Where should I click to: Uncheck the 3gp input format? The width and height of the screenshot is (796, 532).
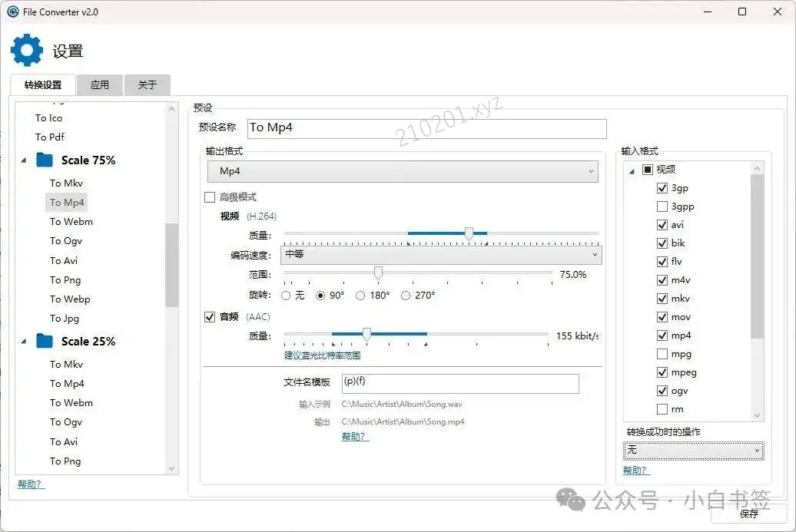tap(662, 188)
